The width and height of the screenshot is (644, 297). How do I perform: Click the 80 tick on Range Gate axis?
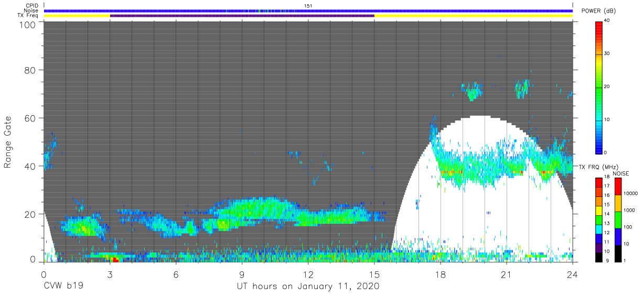pos(31,70)
